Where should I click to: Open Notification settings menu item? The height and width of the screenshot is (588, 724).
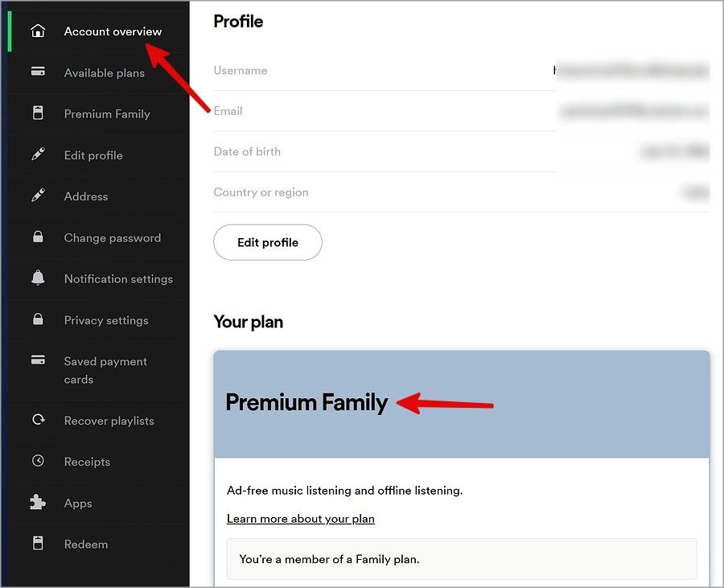pyautogui.click(x=99, y=279)
